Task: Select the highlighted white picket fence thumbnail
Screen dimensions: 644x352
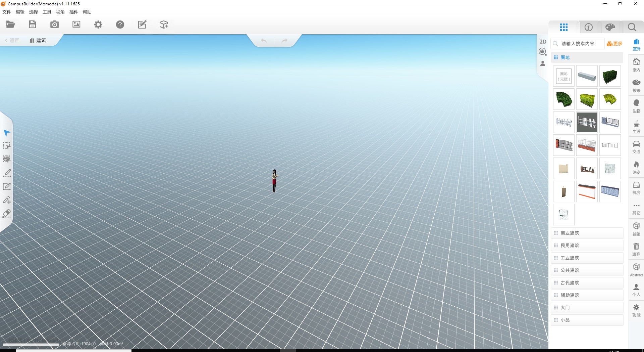Action: click(x=587, y=122)
